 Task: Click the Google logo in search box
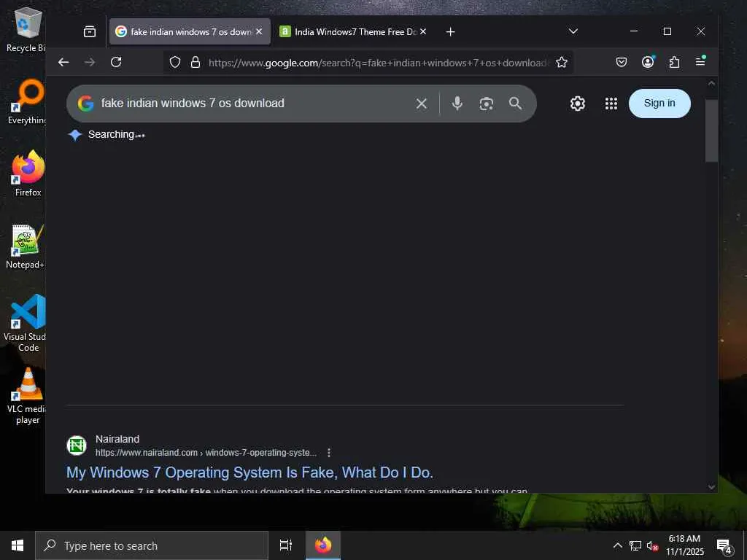86,104
